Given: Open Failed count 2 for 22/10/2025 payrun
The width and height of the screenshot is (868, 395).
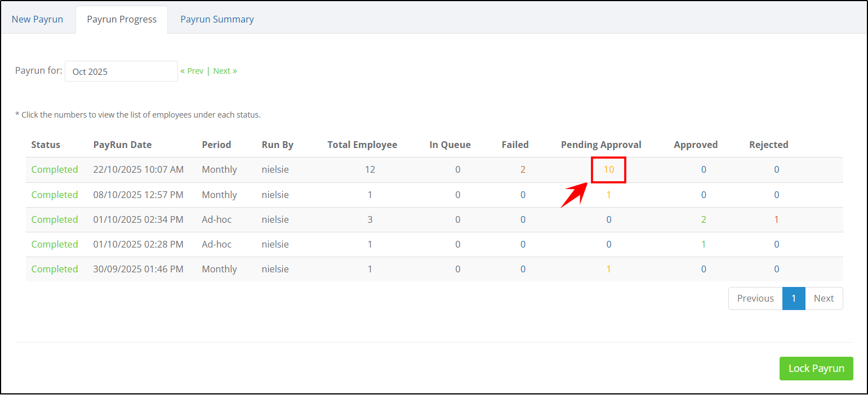Looking at the screenshot, I should pos(523,170).
